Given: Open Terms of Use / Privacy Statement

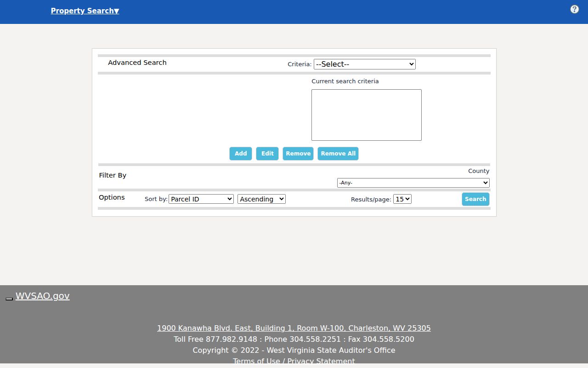Looking at the screenshot, I should [294, 361].
